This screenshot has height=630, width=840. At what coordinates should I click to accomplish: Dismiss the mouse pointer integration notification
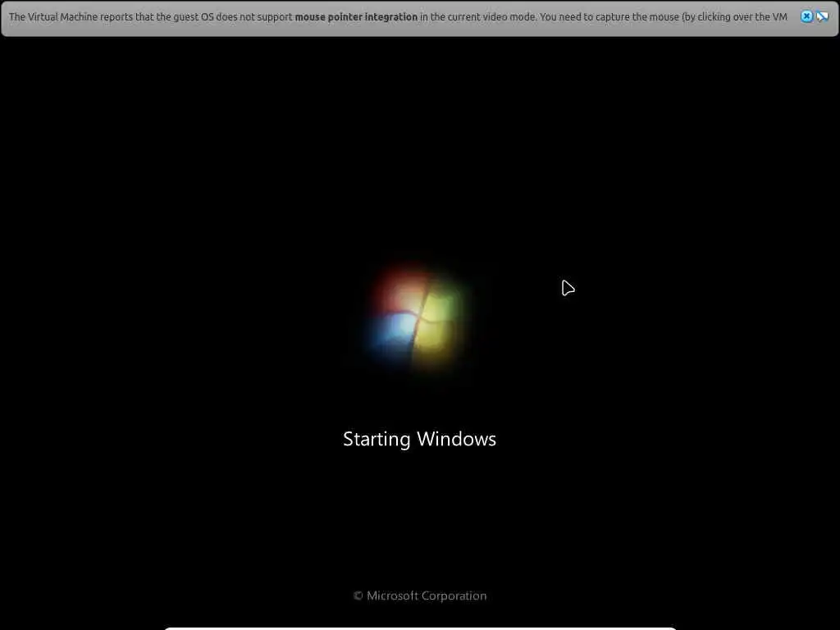click(806, 16)
